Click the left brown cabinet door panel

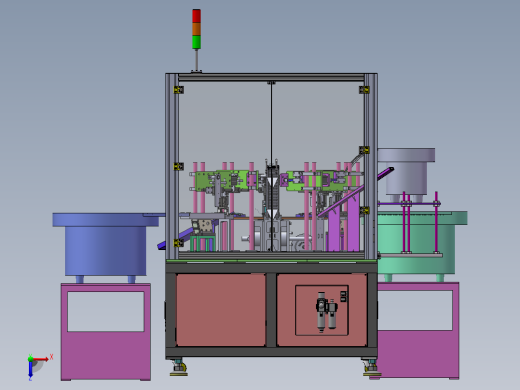click(221, 310)
